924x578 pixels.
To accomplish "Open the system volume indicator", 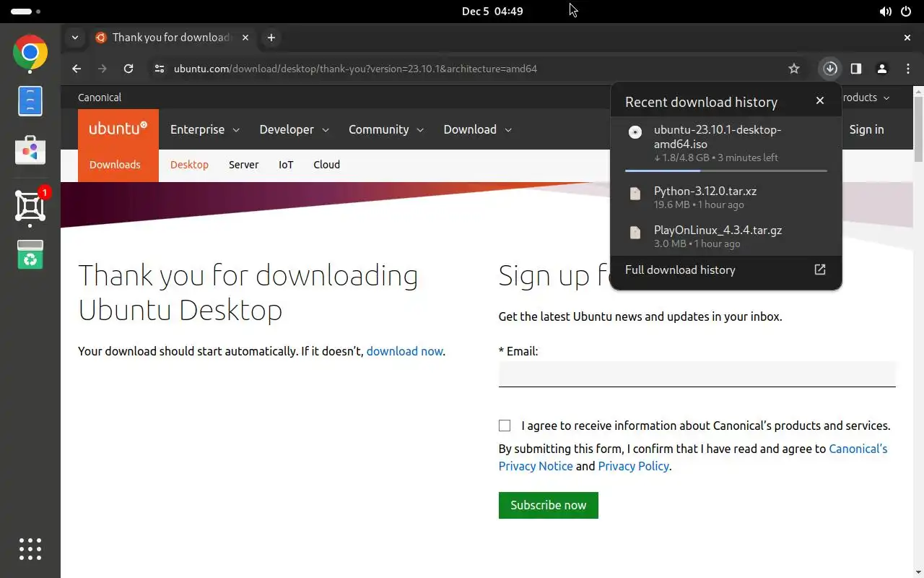I will coord(886,12).
